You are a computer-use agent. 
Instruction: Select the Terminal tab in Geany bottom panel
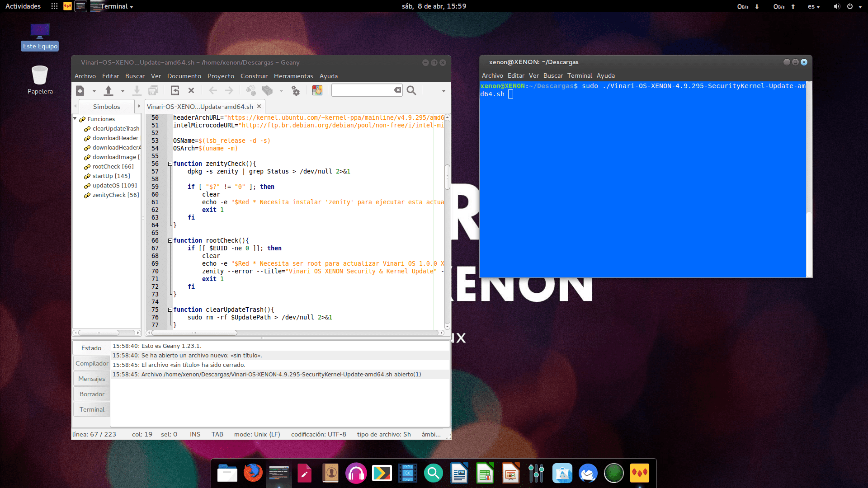point(92,409)
